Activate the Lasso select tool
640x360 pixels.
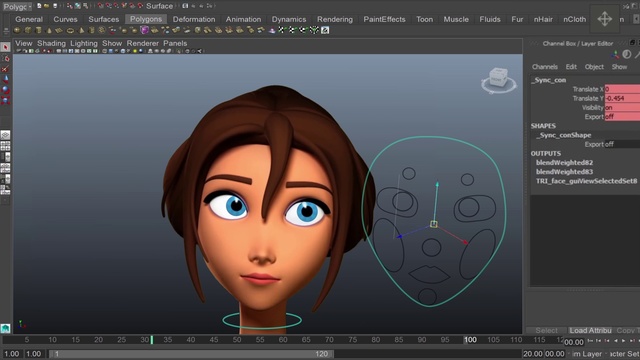click(5, 58)
